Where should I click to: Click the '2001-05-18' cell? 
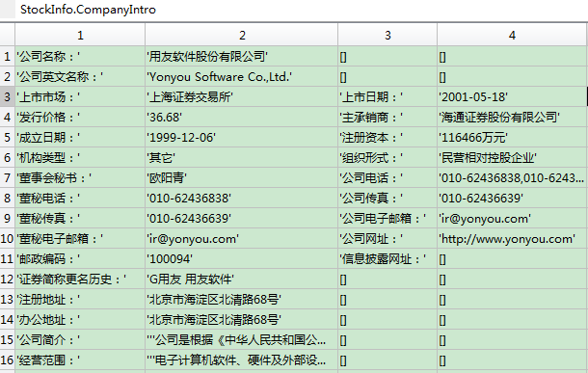(x=512, y=97)
